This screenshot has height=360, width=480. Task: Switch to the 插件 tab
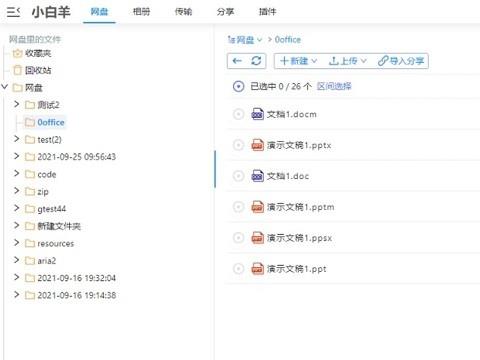[267, 12]
